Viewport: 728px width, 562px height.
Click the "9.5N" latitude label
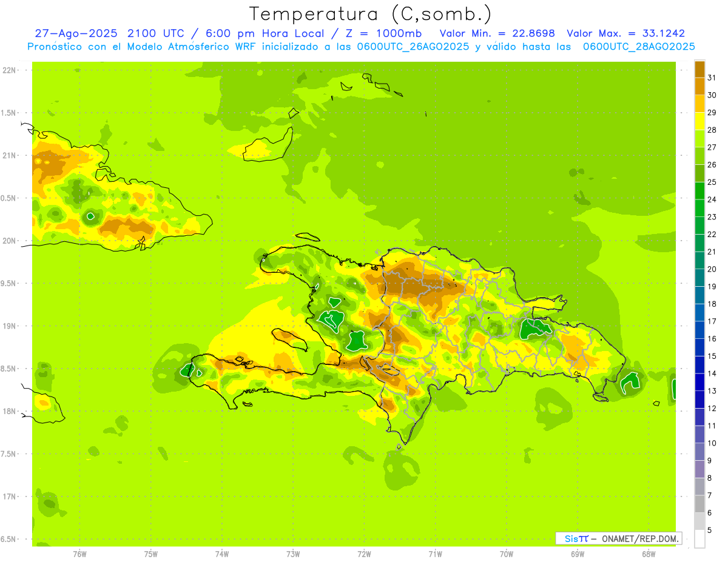coord(8,283)
